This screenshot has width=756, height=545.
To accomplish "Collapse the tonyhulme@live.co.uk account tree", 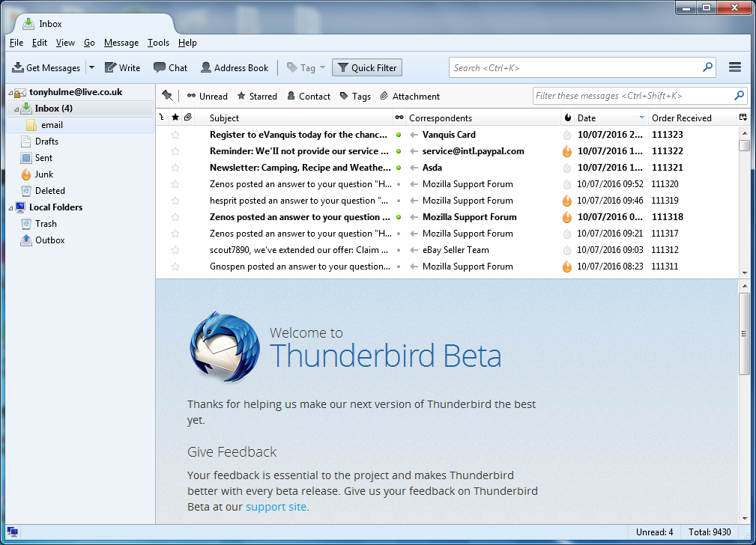I will click(10, 92).
